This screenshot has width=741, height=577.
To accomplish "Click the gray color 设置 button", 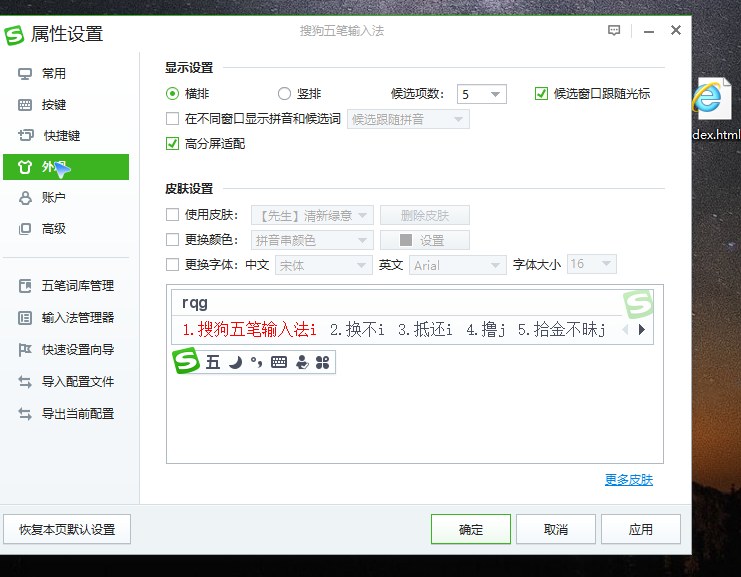I will pyautogui.click(x=425, y=240).
